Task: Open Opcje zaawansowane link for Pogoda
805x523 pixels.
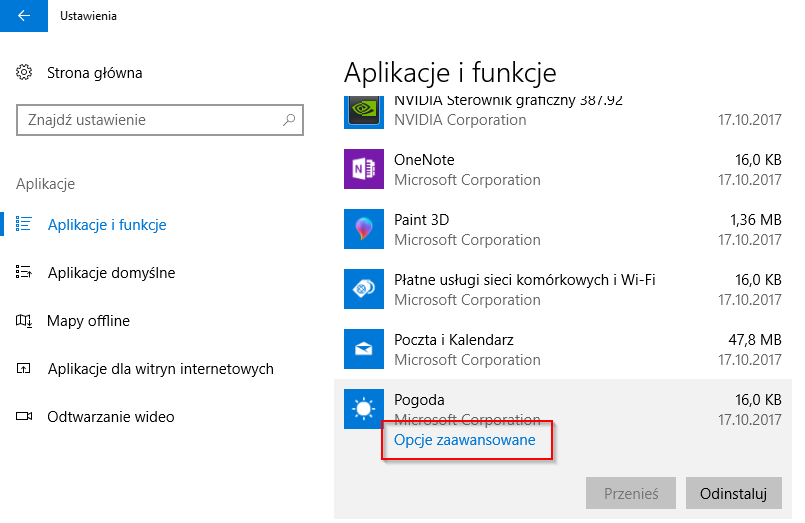Action: coord(465,440)
